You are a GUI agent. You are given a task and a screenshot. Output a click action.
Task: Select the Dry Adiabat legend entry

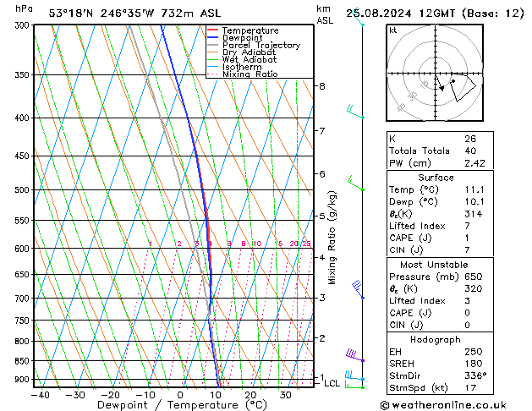click(242, 52)
